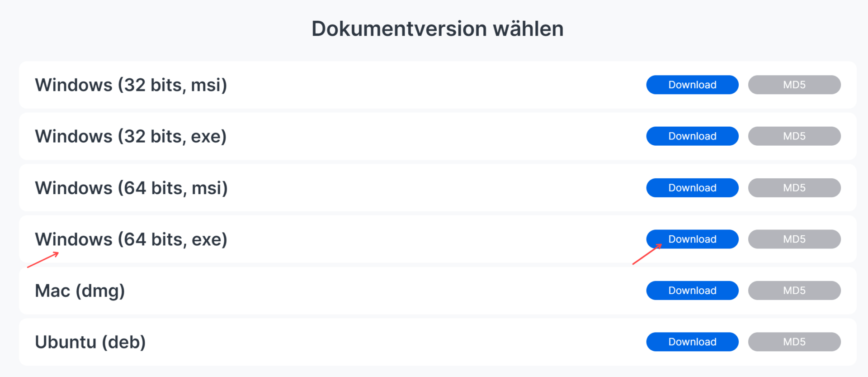
Task: Download the Windows 32 bits exe installer
Action: click(x=692, y=136)
